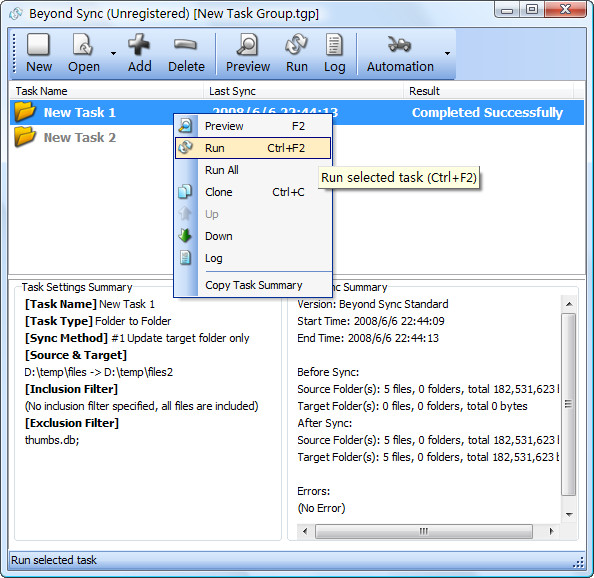Screen dimensions: 594x578
Task: Click the sync summary horizontal scrollbar thumb
Action: coord(424,531)
